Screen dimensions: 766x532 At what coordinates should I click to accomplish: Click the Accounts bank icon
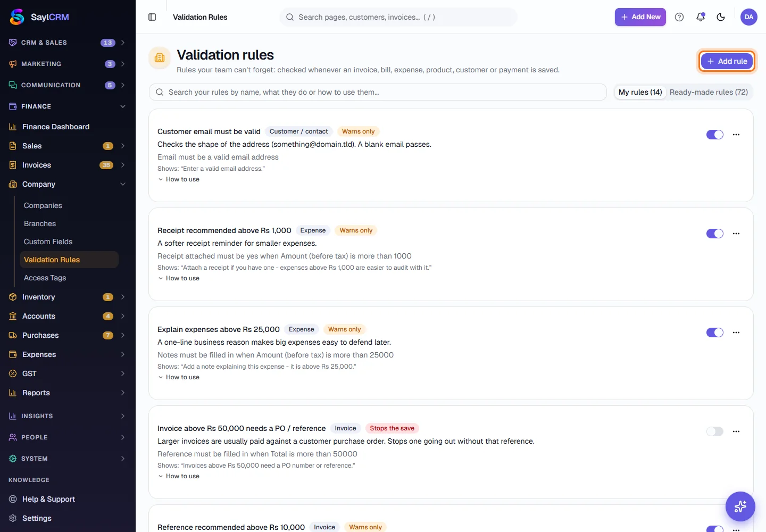point(13,316)
